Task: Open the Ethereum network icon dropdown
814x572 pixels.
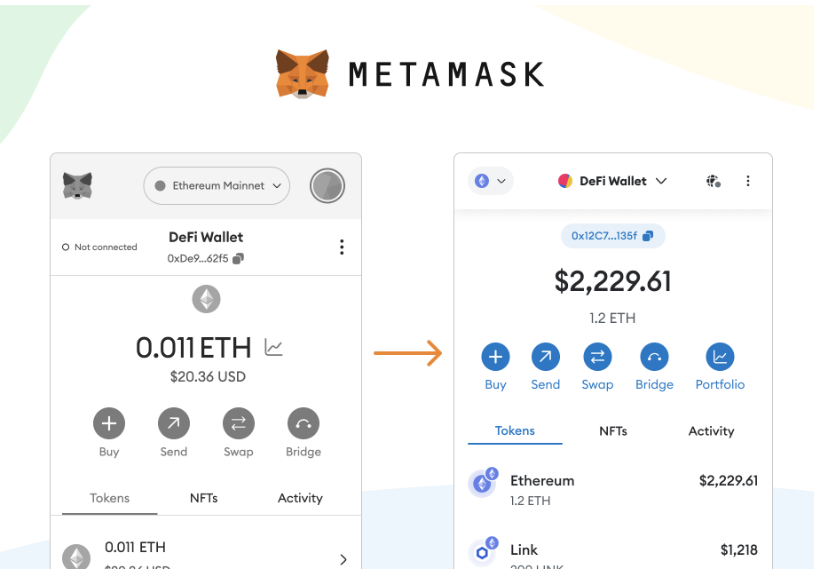Action: point(491,181)
